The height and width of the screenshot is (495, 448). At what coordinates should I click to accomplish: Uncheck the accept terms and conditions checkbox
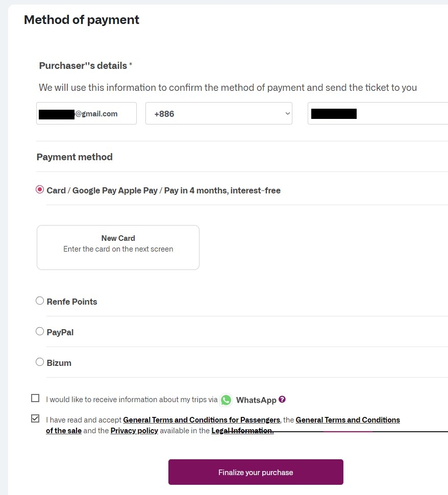(35, 418)
